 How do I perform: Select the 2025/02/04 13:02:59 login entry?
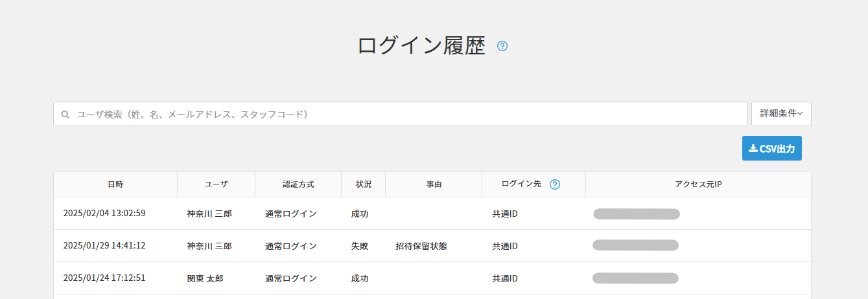click(x=104, y=214)
